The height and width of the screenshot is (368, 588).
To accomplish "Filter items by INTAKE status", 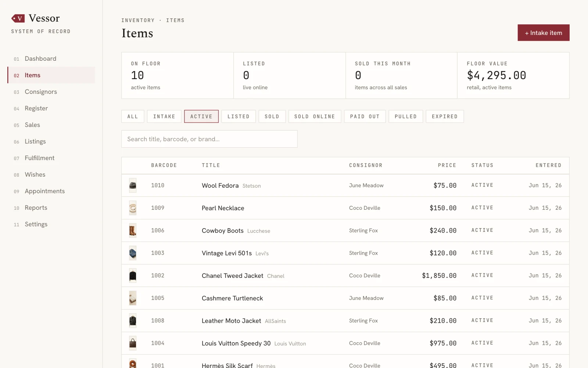I will pos(164,116).
